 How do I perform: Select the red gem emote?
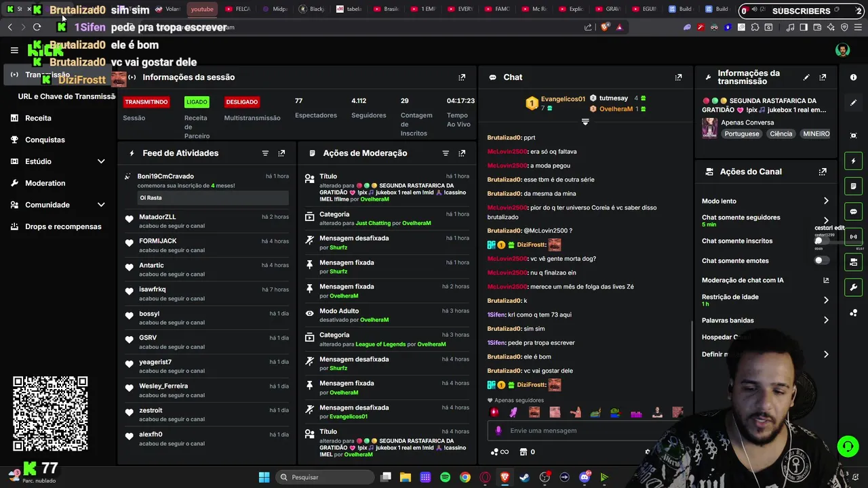click(x=494, y=412)
